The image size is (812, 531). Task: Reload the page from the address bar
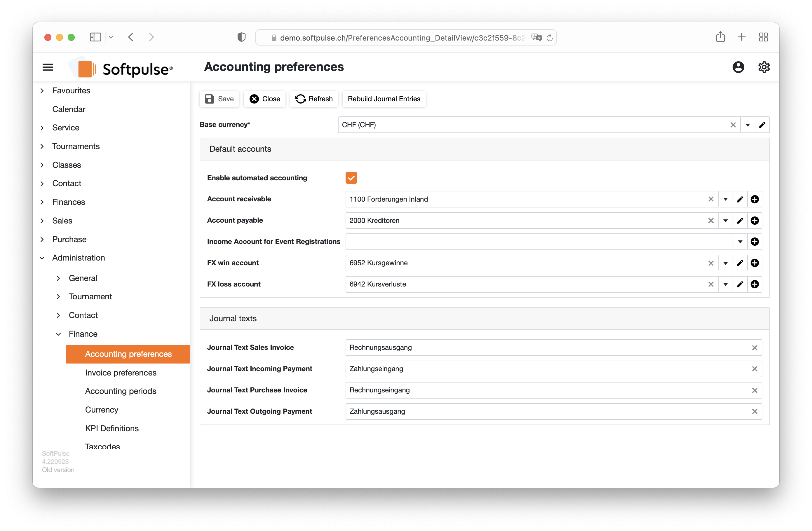549,38
